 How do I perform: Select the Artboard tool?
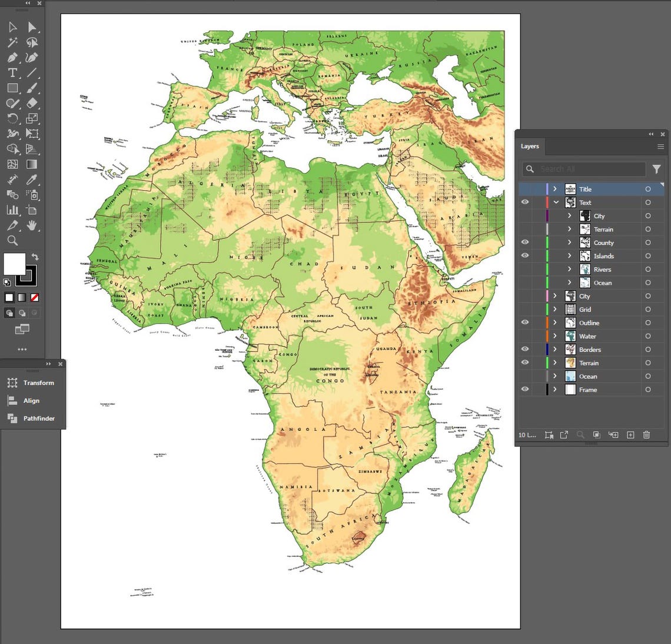coord(32,210)
